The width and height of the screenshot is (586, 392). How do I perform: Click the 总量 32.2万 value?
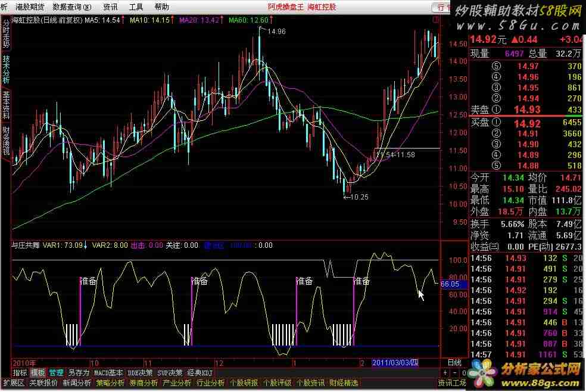[568, 54]
